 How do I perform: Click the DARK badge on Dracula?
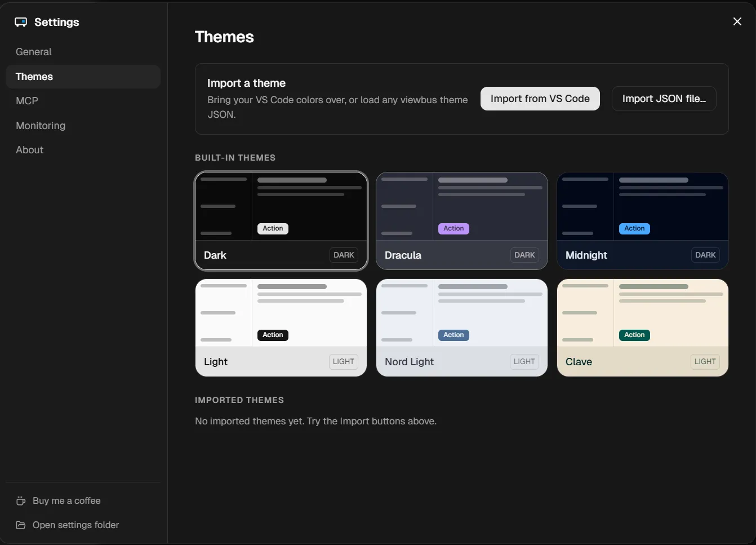pyautogui.click(x=524, y=255)
